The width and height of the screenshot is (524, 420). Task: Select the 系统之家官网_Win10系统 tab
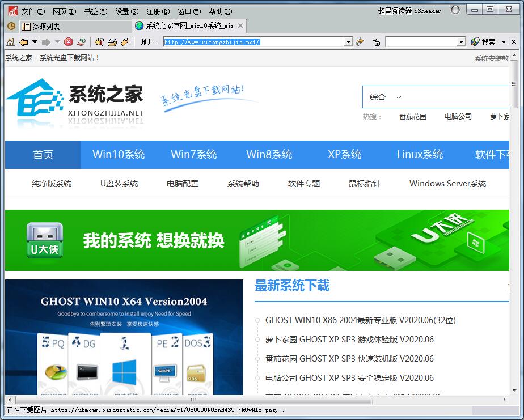tap(189, 26)
